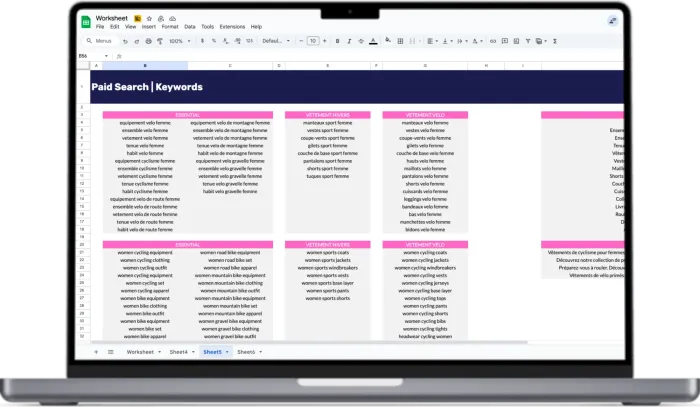Create a filter
700x407 pixels.
(528, 41)
